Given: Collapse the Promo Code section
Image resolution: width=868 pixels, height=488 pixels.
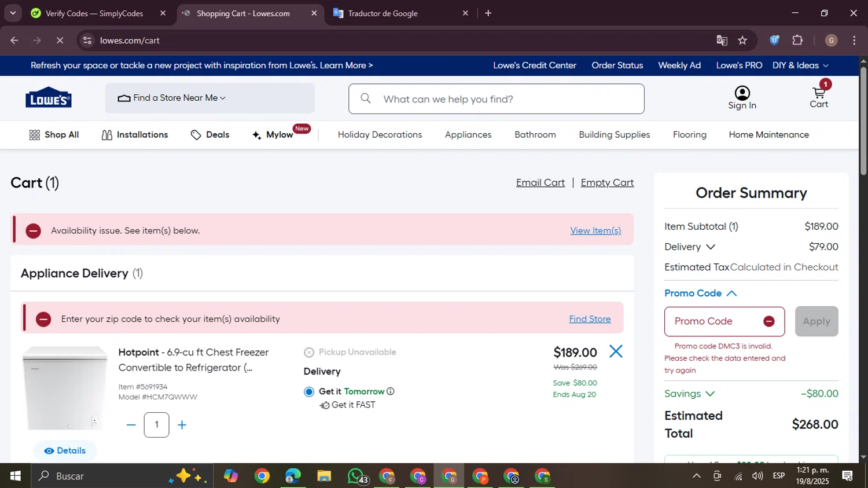Looking at the screenshot, I should click(701, 293).
